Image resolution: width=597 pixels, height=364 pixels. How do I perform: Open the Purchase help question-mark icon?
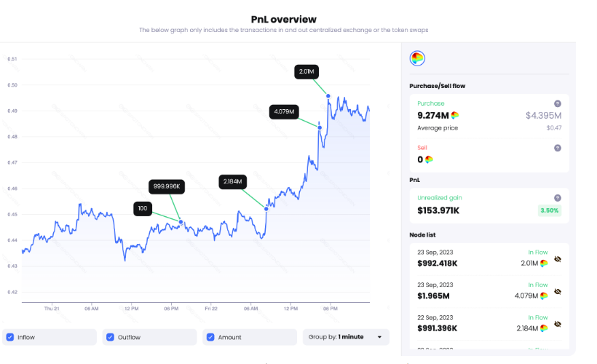pyautogui.click(x=558, y=103)
